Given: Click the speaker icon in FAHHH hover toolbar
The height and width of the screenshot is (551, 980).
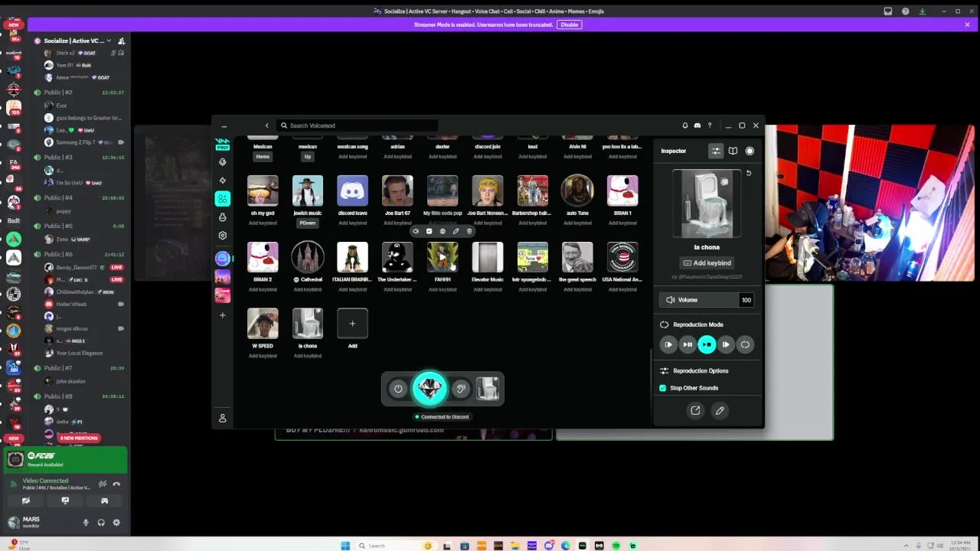Looking at the screenshot, I should click(416, 231).
